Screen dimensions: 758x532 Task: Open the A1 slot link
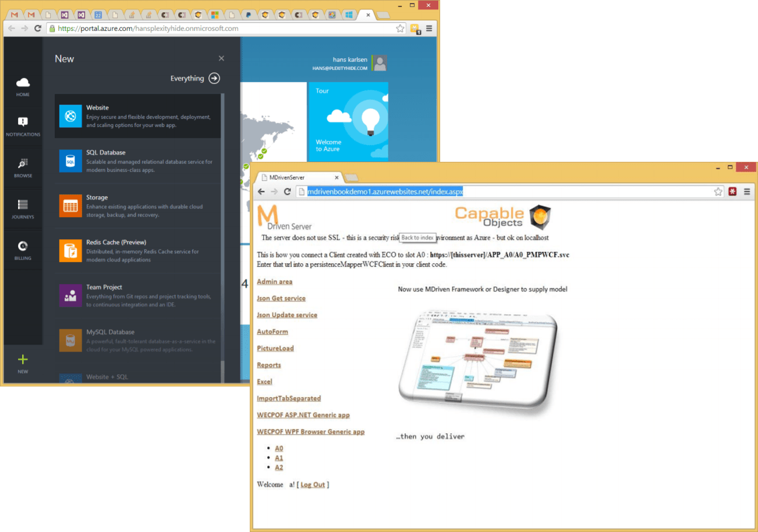click(x=279, y=458)
